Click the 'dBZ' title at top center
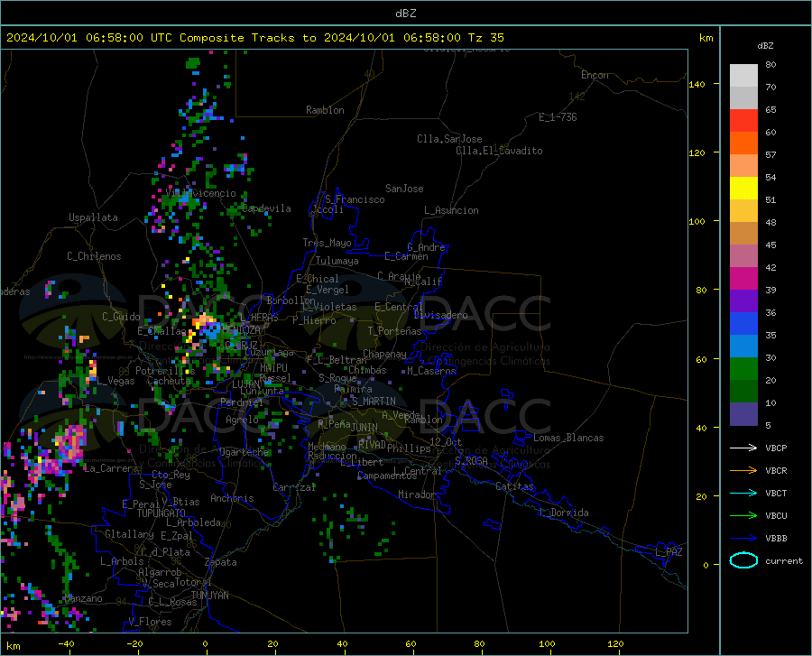812x656 pixels. tap(405, 14)
